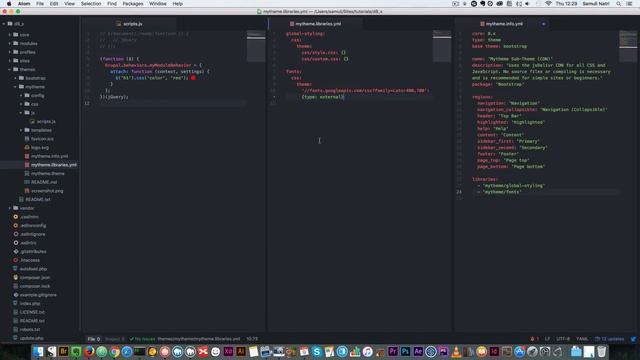Open the Trash in the dock
640x360 pixels.
coord(601,351)
